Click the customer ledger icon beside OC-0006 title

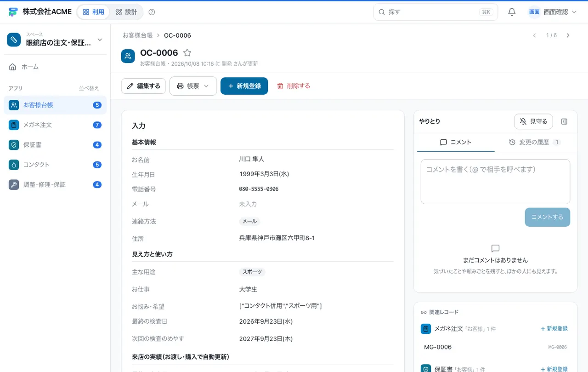pyautogui.click(x=128, y=56)
